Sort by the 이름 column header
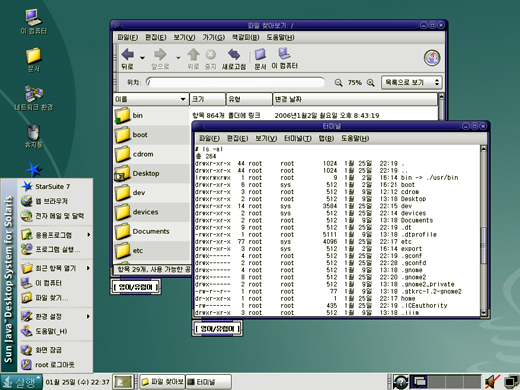Screen dimensions: 520x390 pyautogui.click(x=151, y=99)
